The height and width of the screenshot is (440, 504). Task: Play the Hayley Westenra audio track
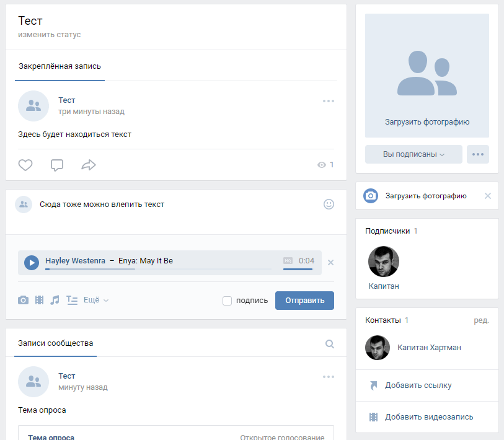(x=32, y=262)
